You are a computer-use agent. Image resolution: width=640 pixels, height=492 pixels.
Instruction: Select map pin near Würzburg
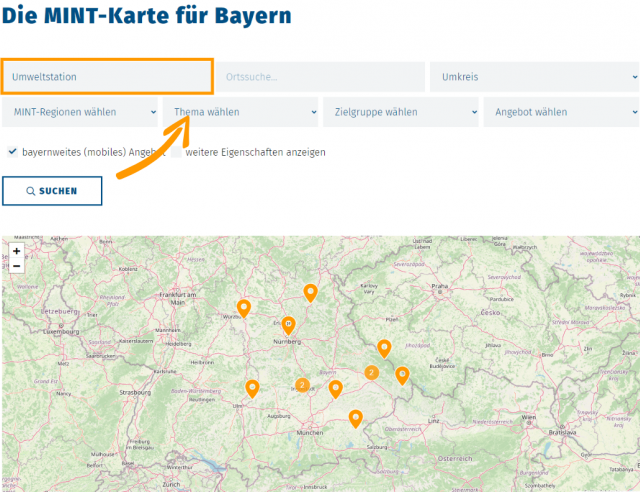click(244, 309)
